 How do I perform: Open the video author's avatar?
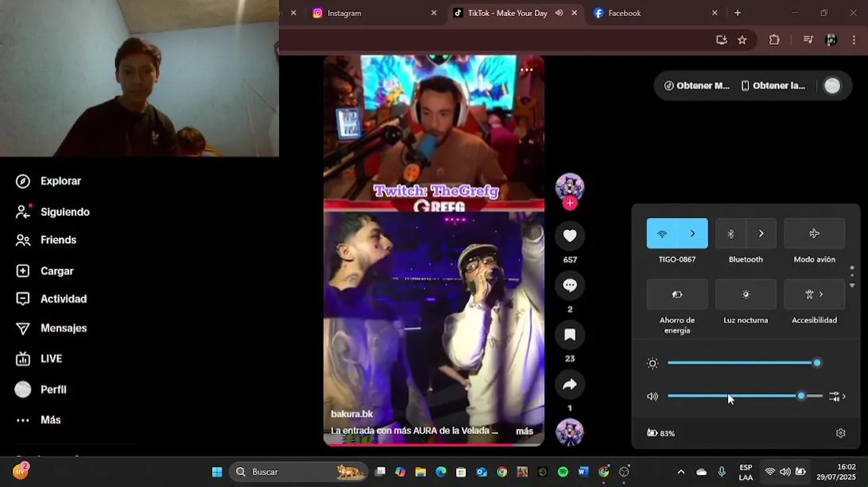tap(570, 187)
